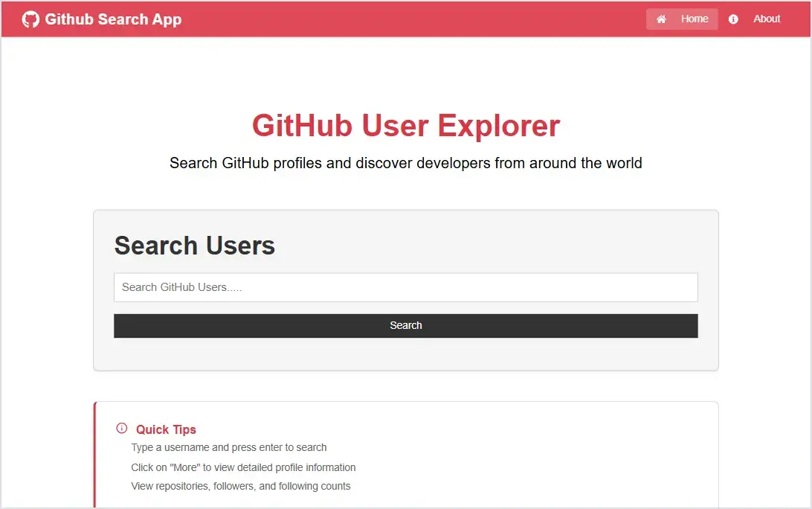Click the Search Users heading
The image size is (812, 509).
click(x=195, y=245)
